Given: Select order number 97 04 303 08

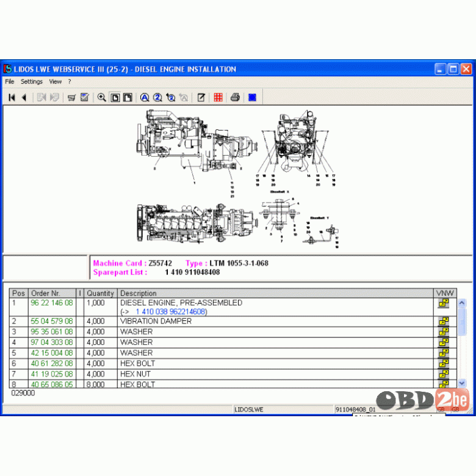Looking at the screenshot, I should point(52,342).
